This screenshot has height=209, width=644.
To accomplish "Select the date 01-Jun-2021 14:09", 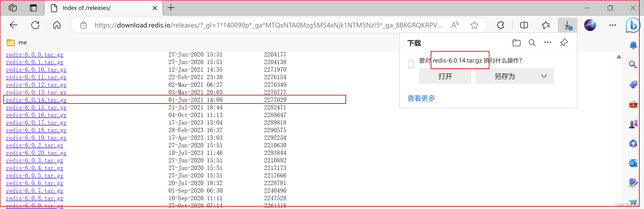I will pos(195,100).
